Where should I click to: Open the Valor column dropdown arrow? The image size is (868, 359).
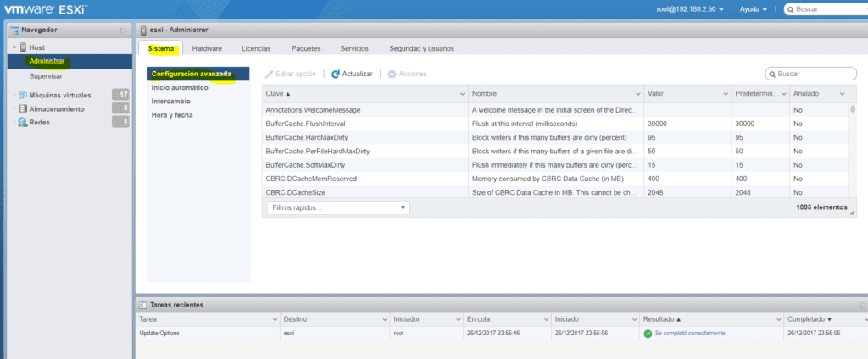click(x=726, y=94)
